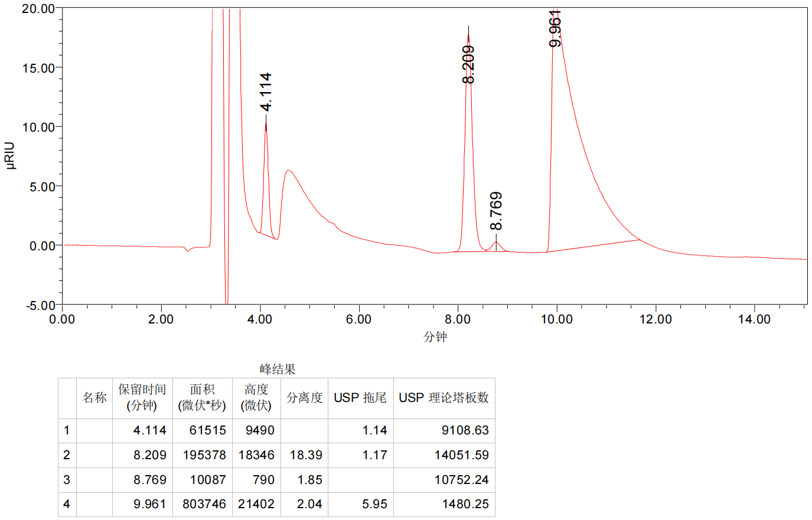Click the 峰结果 table title

tap(278, 369)
